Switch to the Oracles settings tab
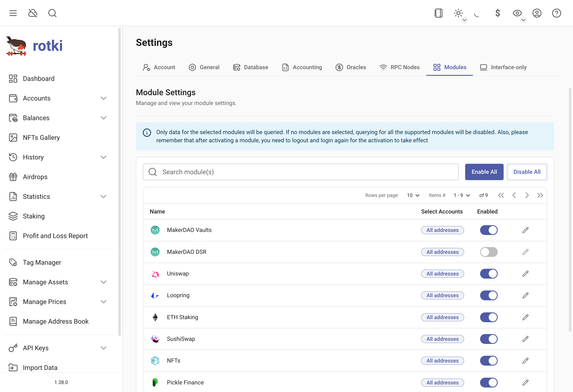Screen dimensions: 573x392 click(351, 67)
